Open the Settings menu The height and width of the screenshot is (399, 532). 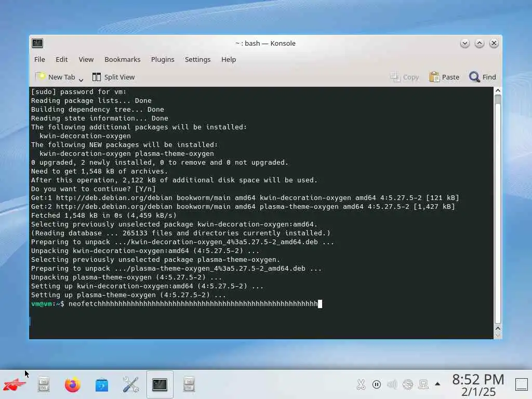pyautogui.click(x=197, y=59)
